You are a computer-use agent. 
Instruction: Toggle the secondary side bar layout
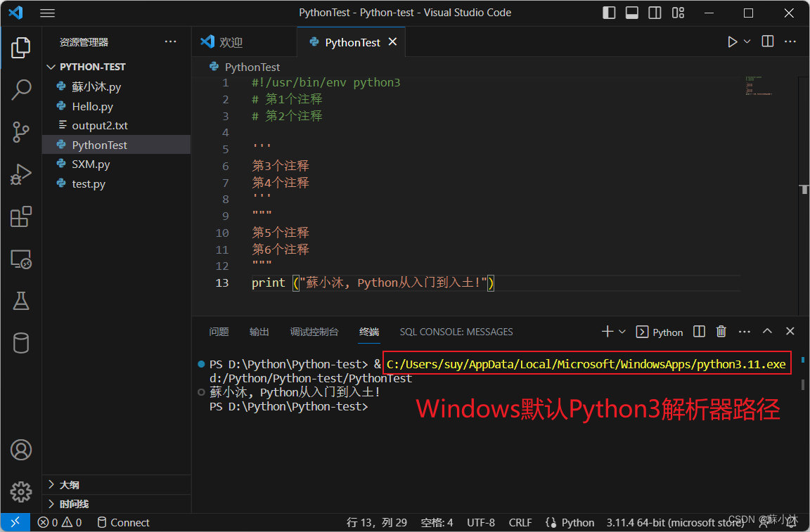[x=655, y=13]
